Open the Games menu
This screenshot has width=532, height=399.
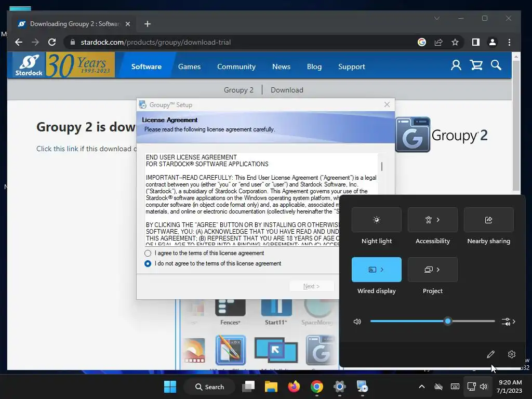pyautogui.click(x=189, y=66)
